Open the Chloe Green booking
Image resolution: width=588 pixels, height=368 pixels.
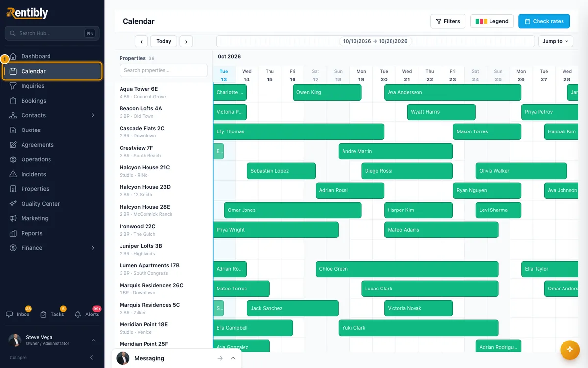(407, 269)
